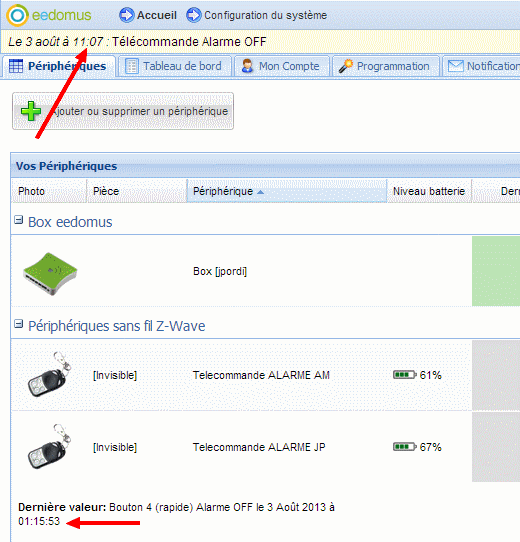Screen dimensions: 520x542
Task: Click the Telecommande ALARME JP keyfob image
Action: [50, 447]
